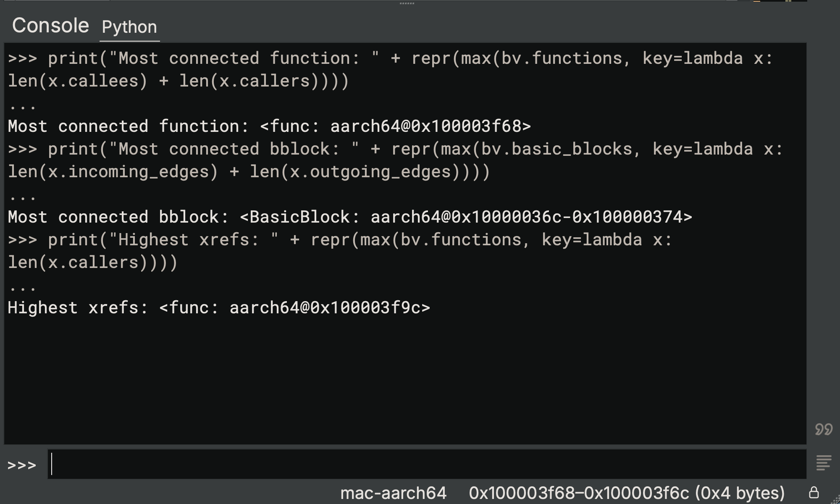Click len(x.callees) in the first command
The height and width of the screenshot is (504, 840).
(x=78, y=81)
